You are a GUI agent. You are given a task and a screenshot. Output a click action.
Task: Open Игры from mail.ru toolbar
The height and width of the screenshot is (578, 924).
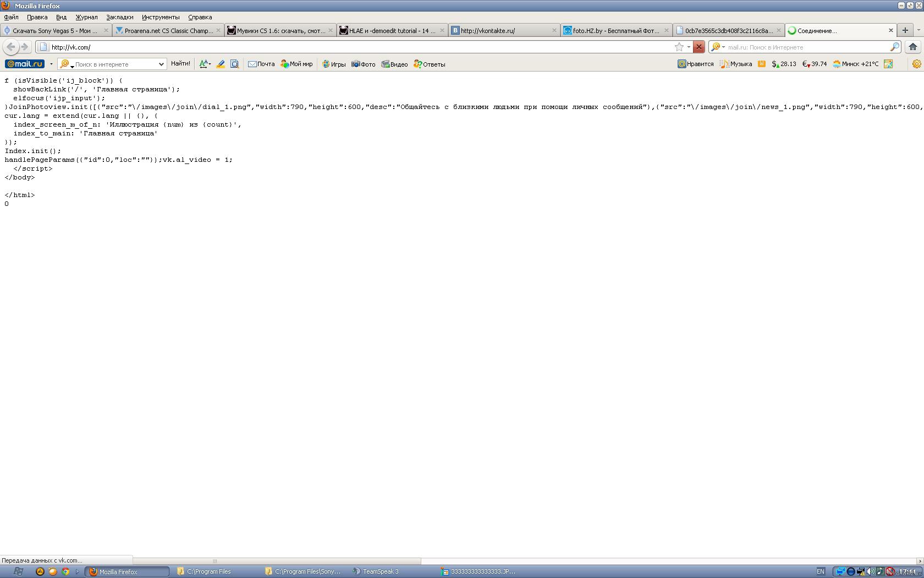[334, 64]
